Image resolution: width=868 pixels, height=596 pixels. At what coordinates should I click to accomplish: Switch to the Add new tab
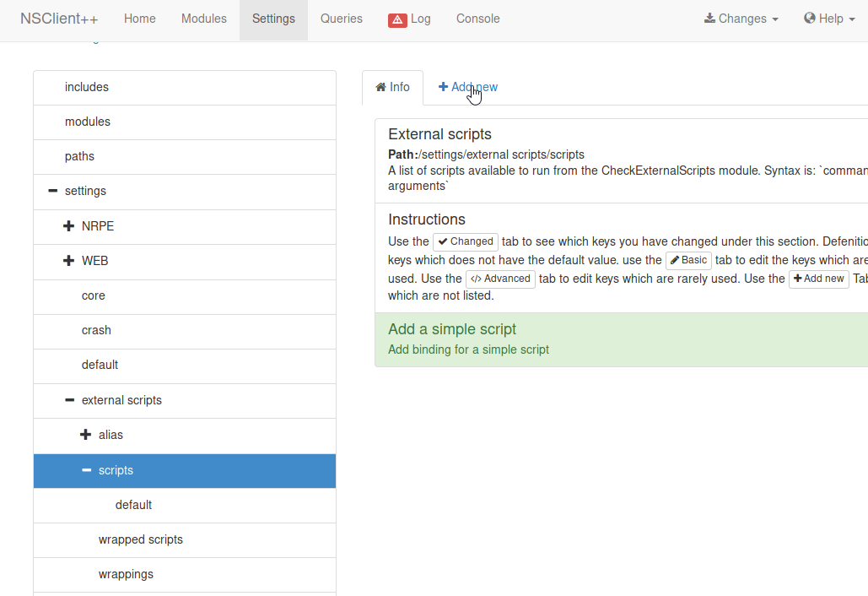coord(468,87)
